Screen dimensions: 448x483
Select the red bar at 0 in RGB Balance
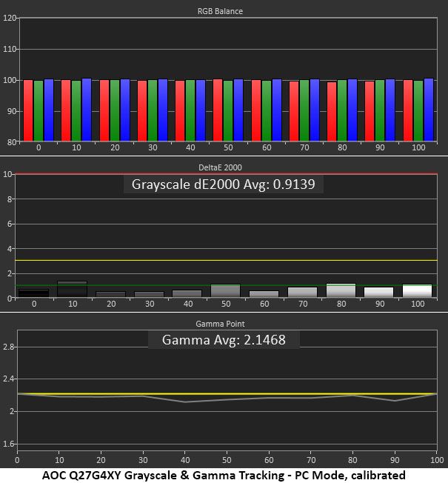click(x=28, y=110)
